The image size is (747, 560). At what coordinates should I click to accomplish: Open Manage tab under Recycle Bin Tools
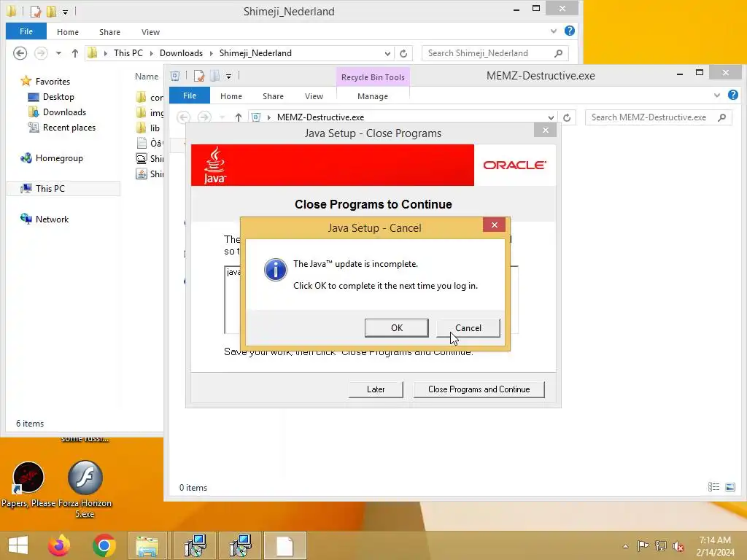click(x=373, y=96)
